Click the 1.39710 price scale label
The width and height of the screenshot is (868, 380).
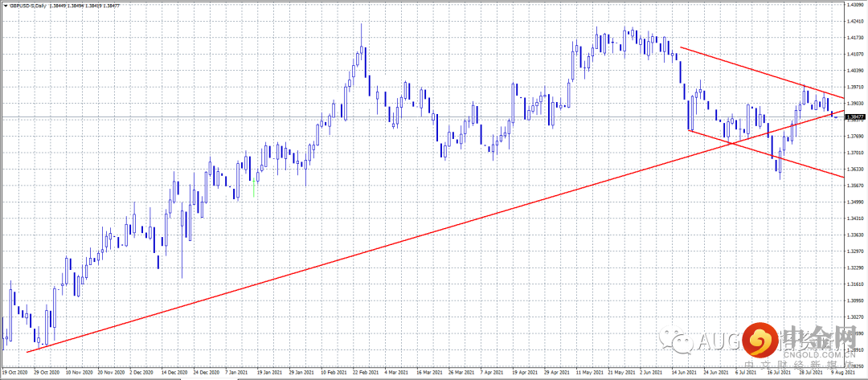(856, 88)
